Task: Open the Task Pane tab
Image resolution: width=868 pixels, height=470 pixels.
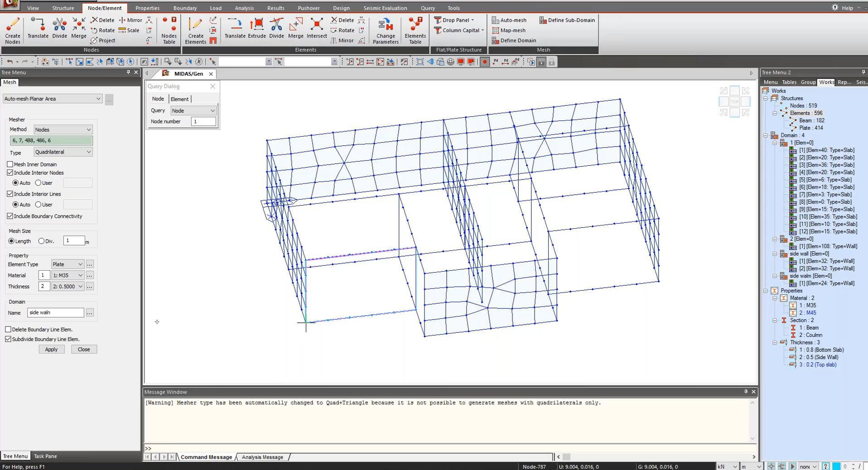Action: click(x=45, y=456)
